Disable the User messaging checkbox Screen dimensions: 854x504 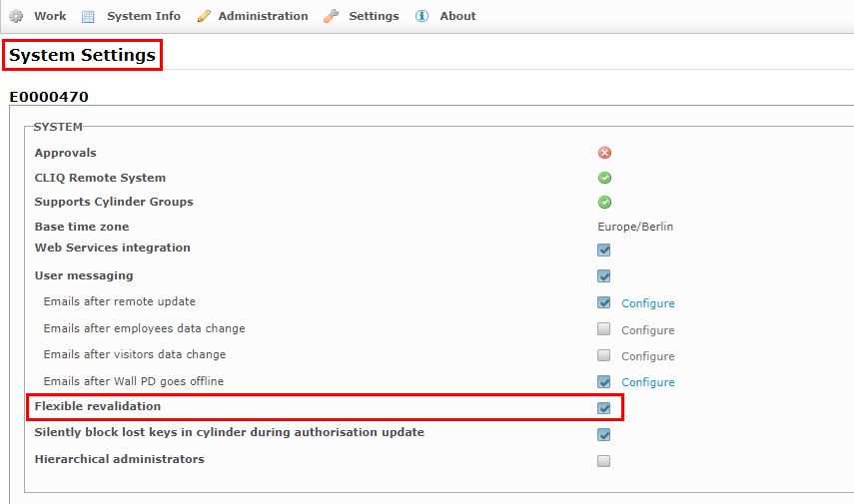[x=603, y=275]
